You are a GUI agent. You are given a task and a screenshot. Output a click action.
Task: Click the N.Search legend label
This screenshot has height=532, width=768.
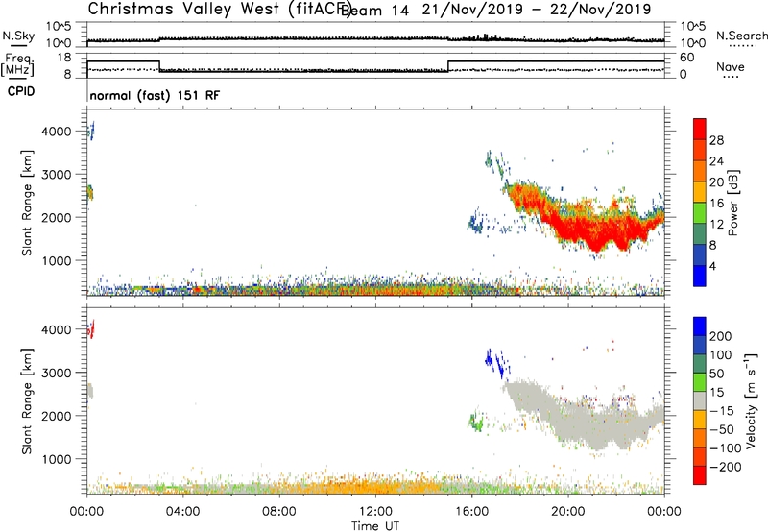click(741, 36)
